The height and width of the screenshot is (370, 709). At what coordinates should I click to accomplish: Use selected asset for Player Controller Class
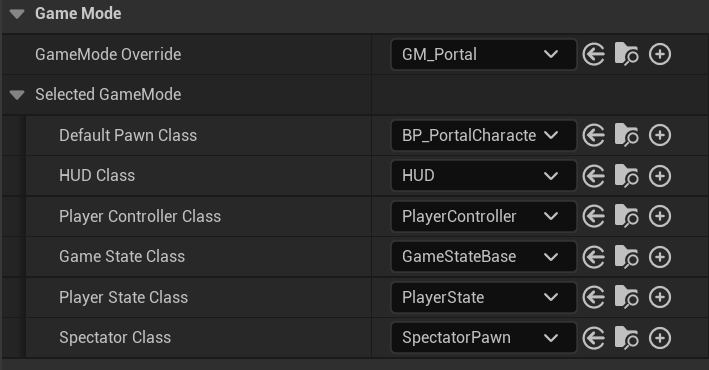point(594,216)
